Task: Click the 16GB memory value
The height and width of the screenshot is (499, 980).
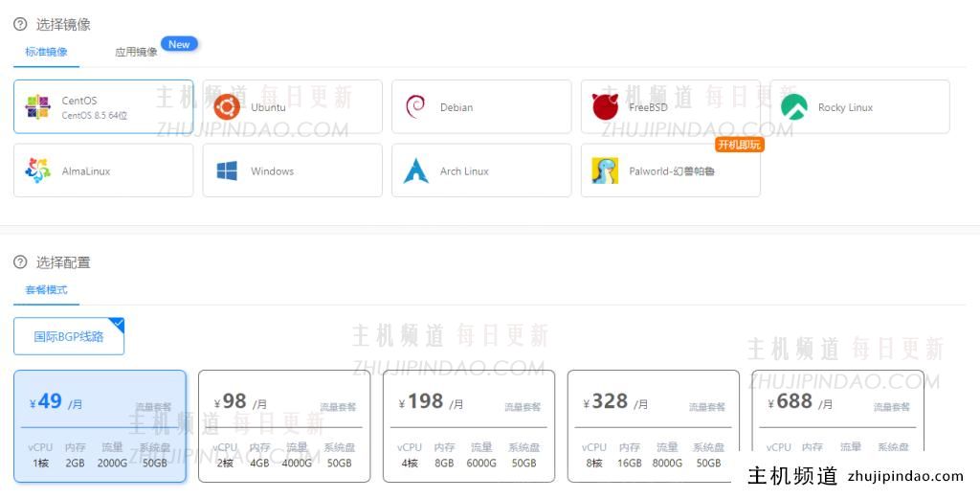Action: point(630,464)
